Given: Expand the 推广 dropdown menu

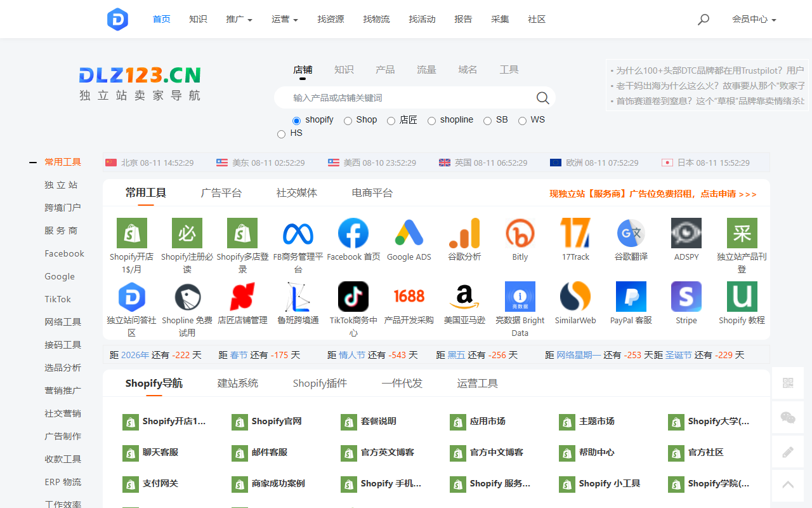Looking at the screenshot, I should click(x=239, y=20).
